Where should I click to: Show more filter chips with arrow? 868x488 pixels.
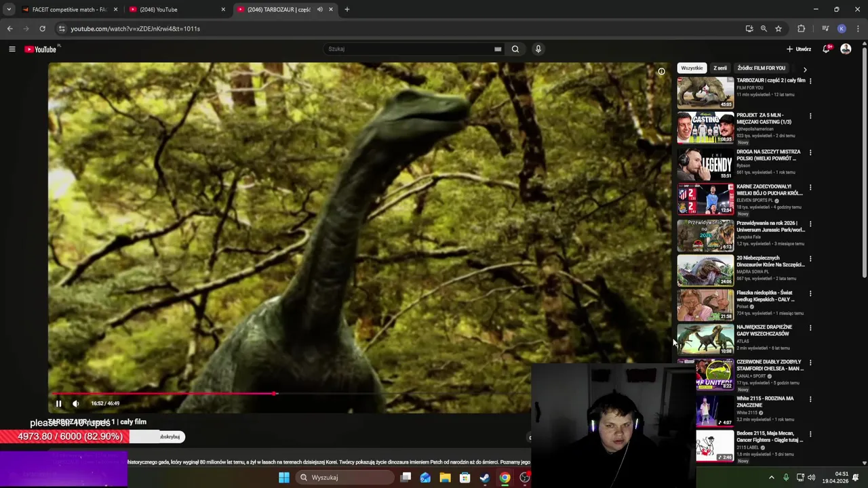[x=805, y=69]
